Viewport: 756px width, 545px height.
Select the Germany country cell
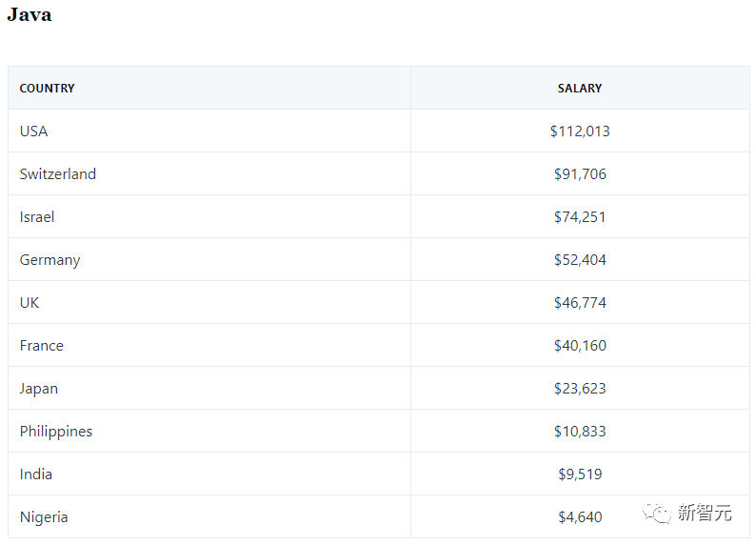pos(50,260)
